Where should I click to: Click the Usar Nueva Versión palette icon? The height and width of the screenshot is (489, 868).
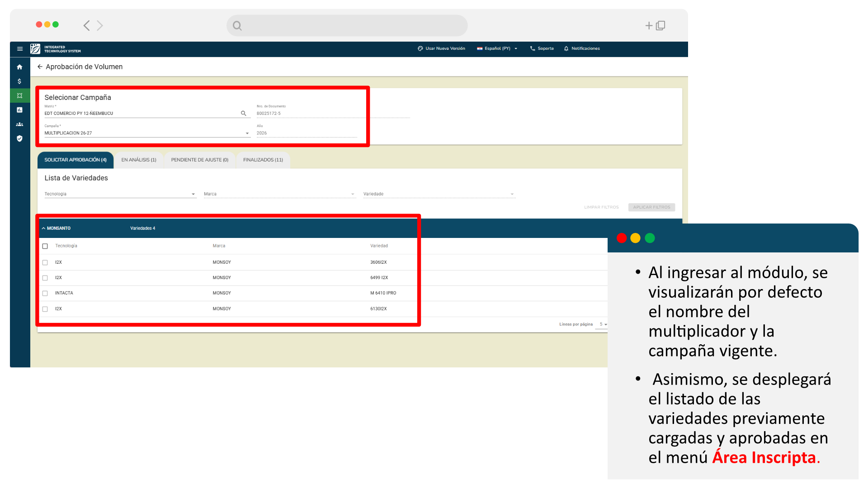420,48
